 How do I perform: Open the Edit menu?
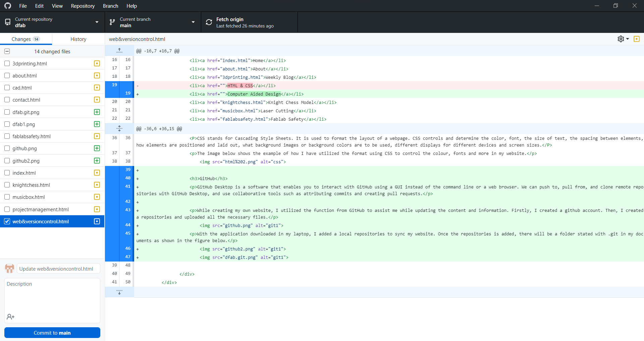pos(39,6)
